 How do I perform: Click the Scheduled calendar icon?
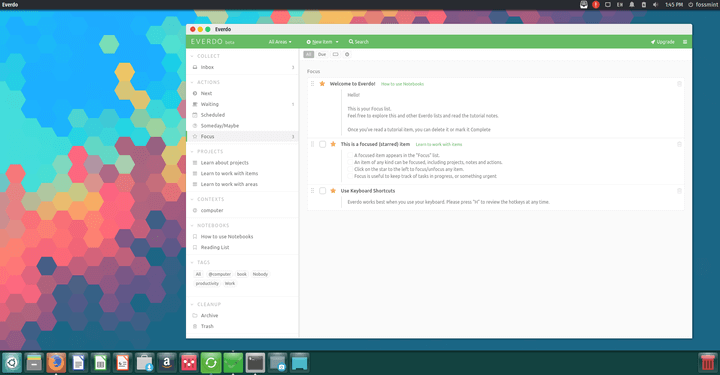click(x=195, y=115)
